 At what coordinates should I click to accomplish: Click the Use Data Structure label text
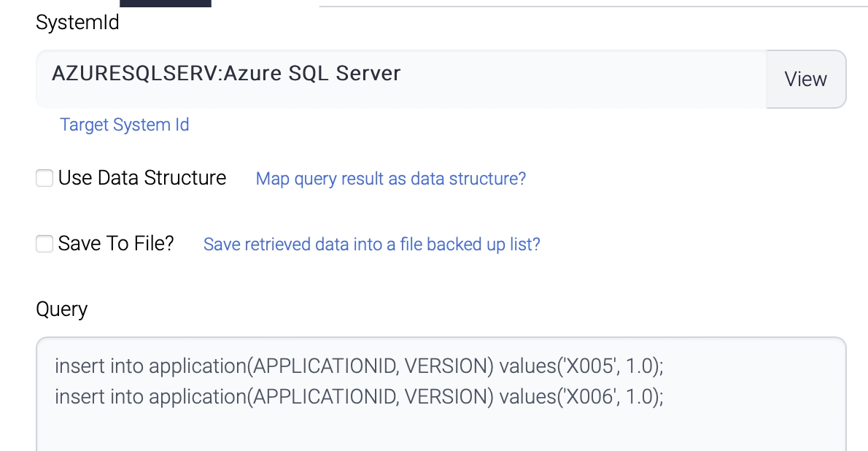(x=142, y=178)
